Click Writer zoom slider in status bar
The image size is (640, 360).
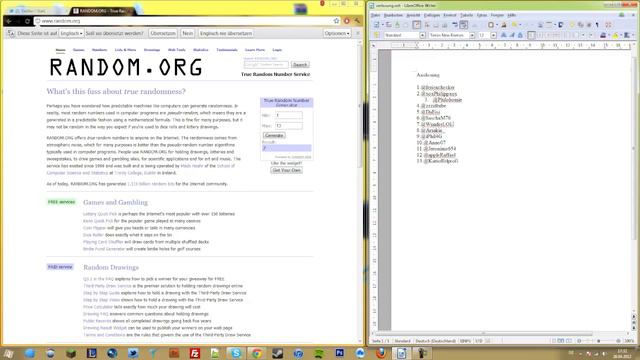point(599,340)
